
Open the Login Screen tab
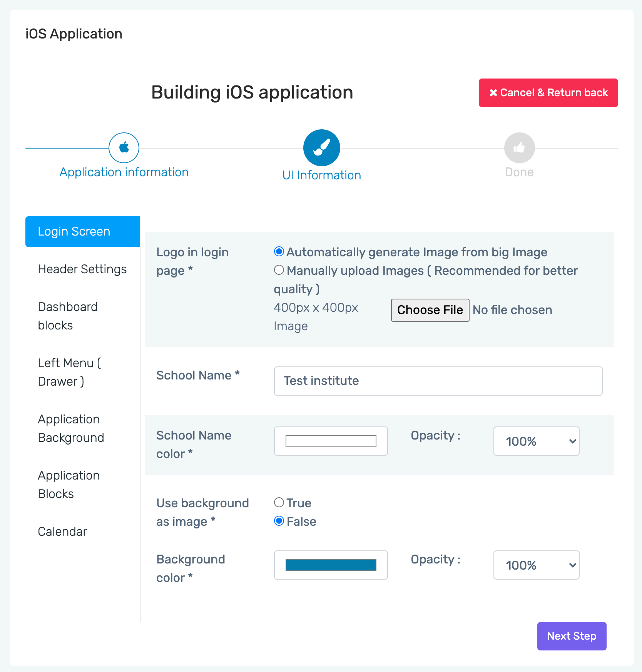pyautogui.click(x=83, y=232)
